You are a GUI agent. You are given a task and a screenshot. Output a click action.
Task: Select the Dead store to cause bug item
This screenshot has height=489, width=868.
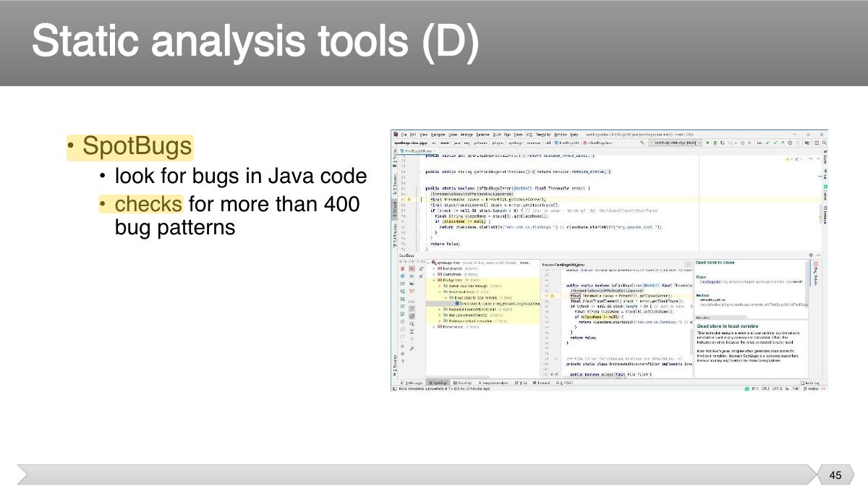click(499, 304)
